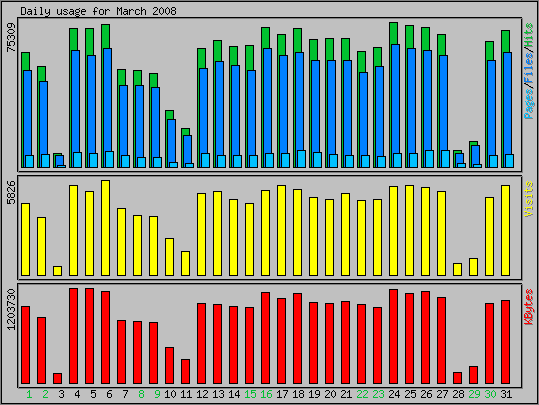
Task: Click day 13 label on x-axis
Action: pos(218,394)
